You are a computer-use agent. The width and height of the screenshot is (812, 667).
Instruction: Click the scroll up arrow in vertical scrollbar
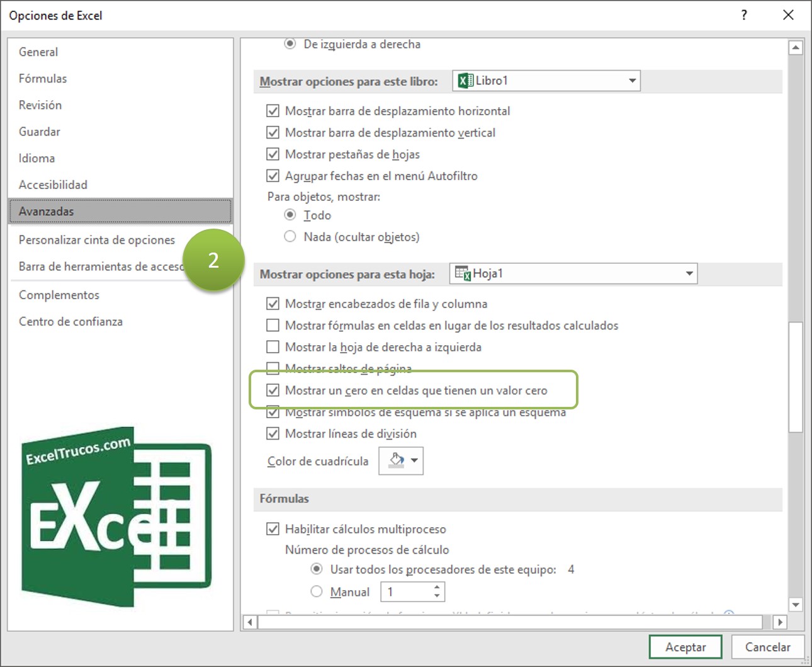796,48
